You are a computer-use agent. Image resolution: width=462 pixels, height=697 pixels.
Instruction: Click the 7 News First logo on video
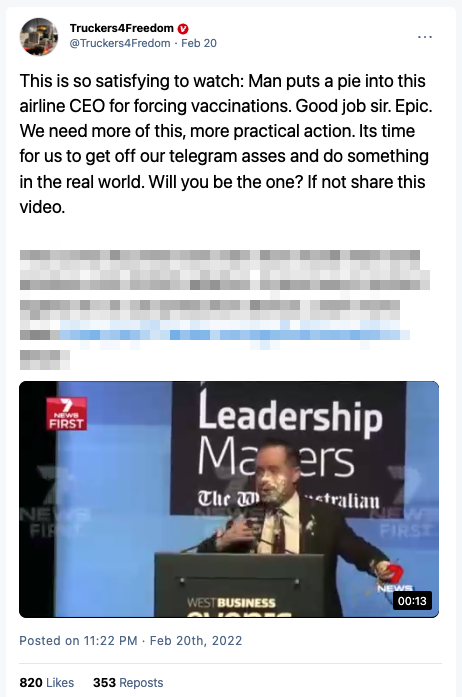[x=66, y=414]
